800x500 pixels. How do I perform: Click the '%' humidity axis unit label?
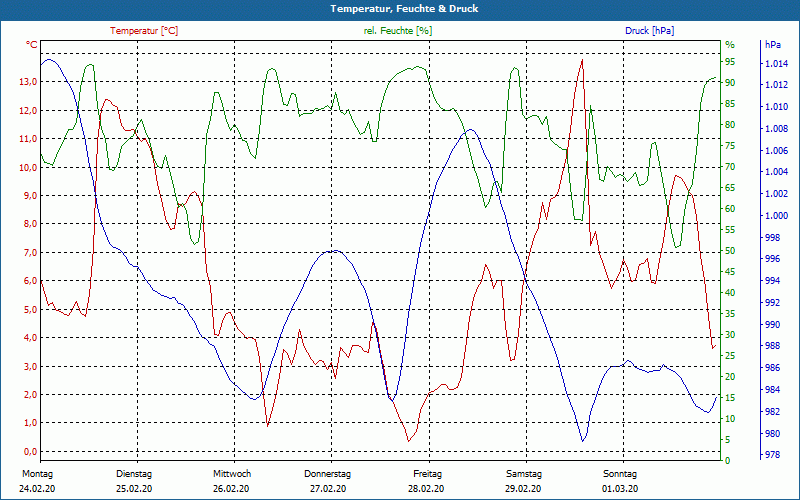(x=730, y=45)
